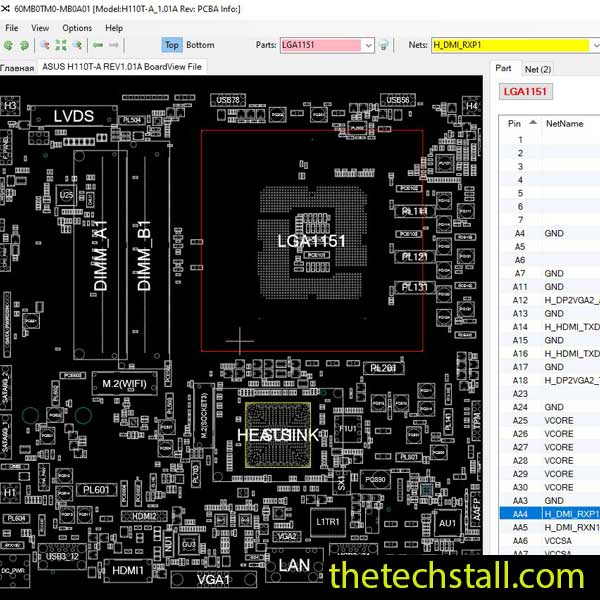This screenshot has width=600, height=600.
Task: Select the AA6 VCCSA pin row
Action: coord(550,541)
